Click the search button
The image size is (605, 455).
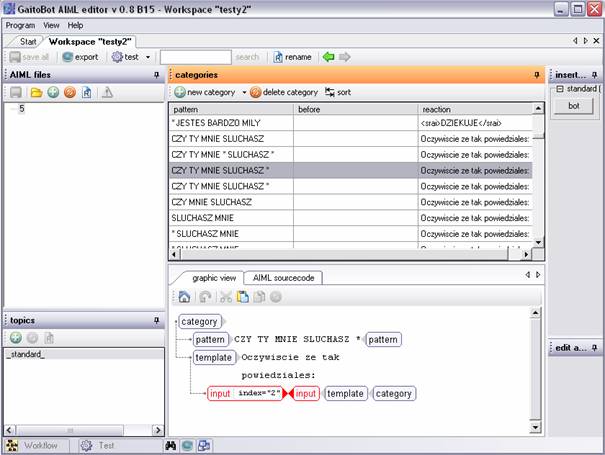[247, 57]
